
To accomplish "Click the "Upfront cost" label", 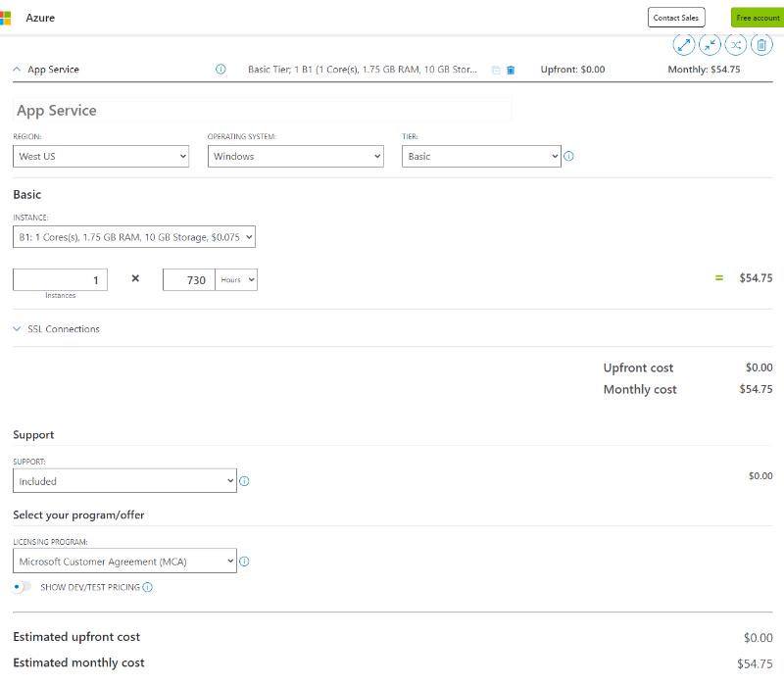I will 638,368.
